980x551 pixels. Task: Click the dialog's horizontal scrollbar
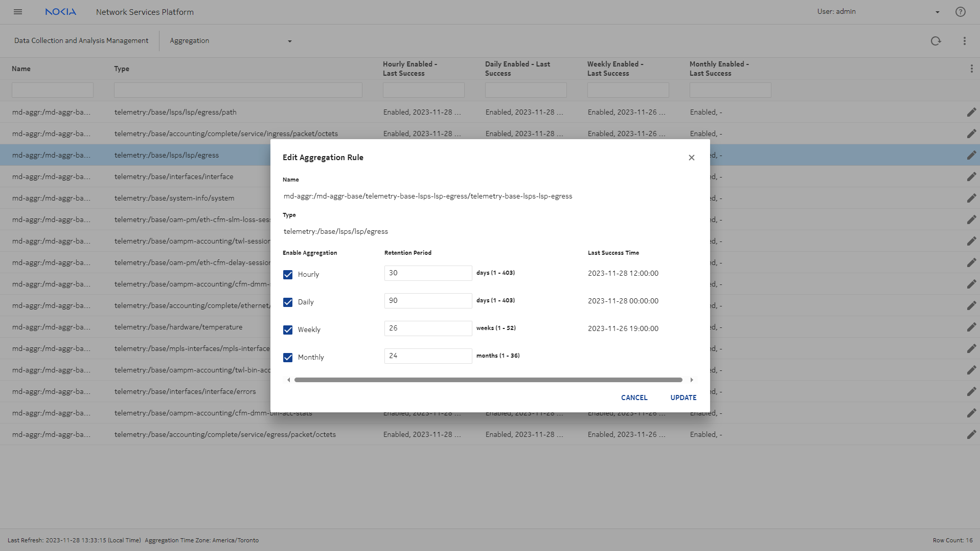488,380
